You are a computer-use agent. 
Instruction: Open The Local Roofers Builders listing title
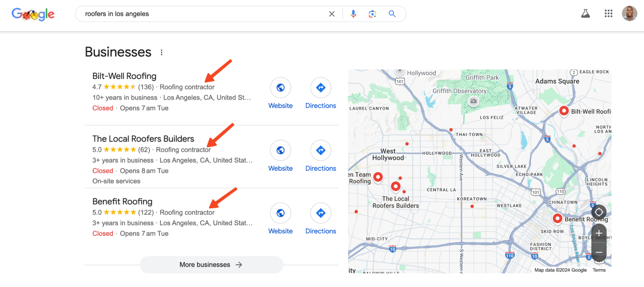click(143, 139)
